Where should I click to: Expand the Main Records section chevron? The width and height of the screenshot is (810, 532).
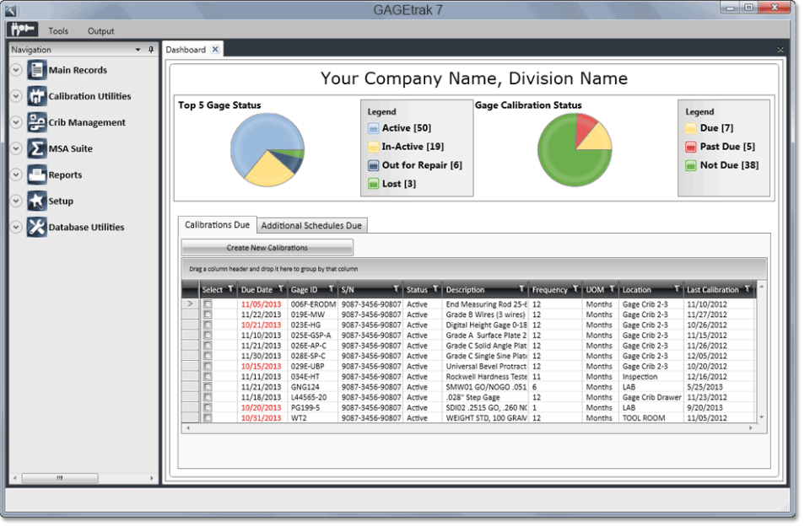click(16, 70)
